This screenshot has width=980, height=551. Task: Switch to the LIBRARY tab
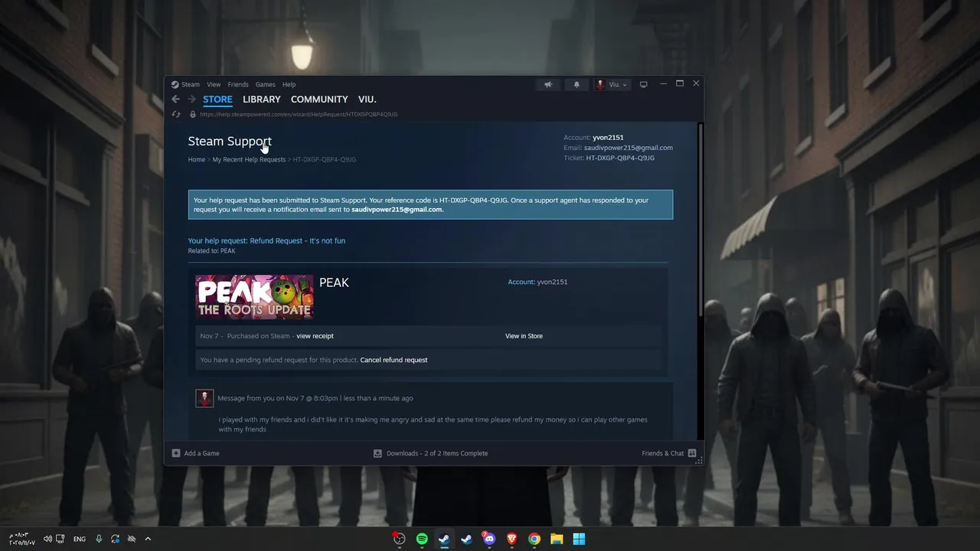pyautogui.click(x=262, y=99)
